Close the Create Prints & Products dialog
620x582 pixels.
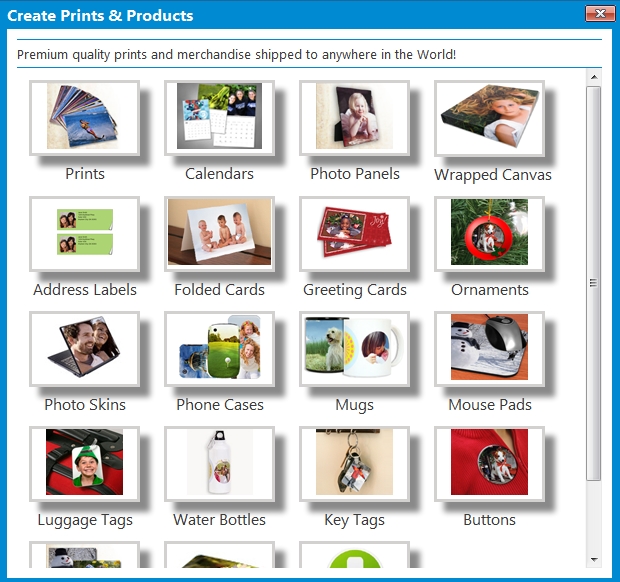(x=600, y=14)
